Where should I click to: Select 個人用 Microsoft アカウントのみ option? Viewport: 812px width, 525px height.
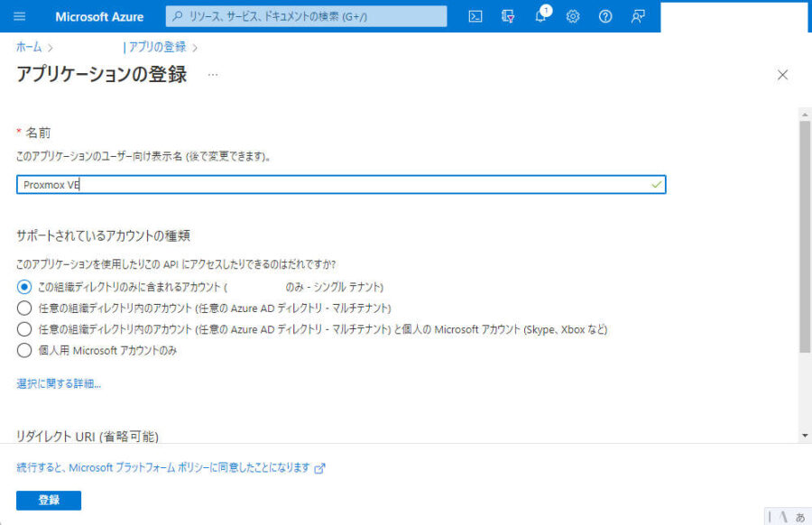(x=24, y=350)
